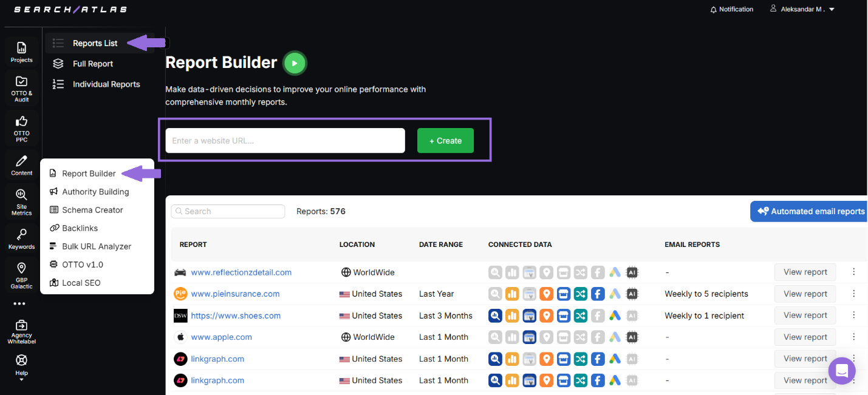Expand the Aleksandar M. account dropdown
This screenshot has height=395, width=868.
point(832,9)
